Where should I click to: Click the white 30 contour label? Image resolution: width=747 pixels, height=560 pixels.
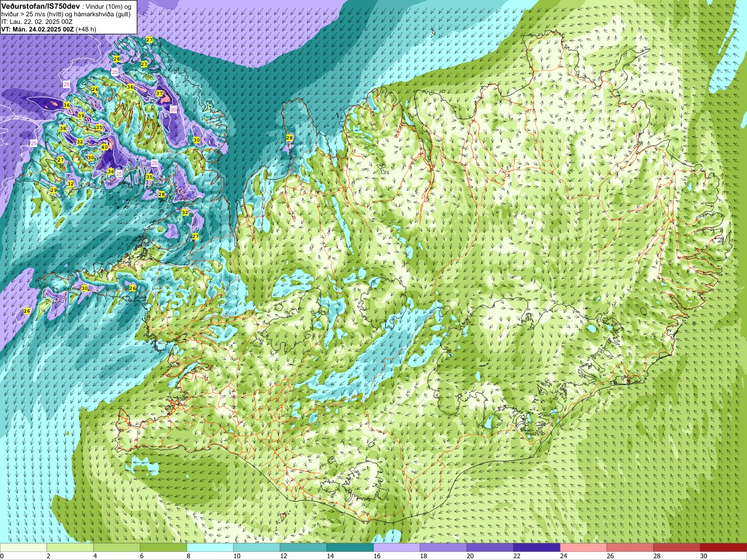pos(173,109)
